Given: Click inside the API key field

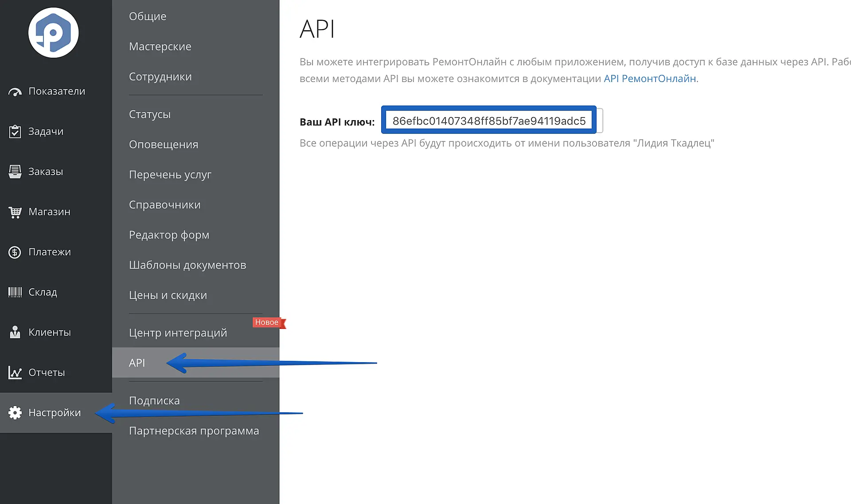Looking at the screenshot, I should [488, 121].
